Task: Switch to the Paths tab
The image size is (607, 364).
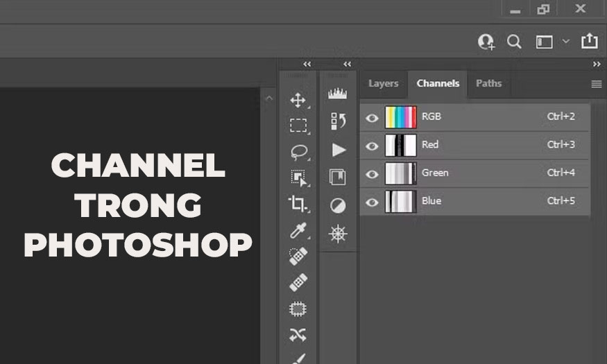Action: (488, 84)
